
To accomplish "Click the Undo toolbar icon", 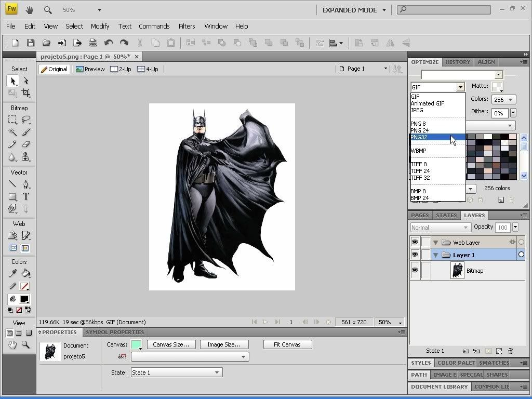I will [x=109, y=43].
